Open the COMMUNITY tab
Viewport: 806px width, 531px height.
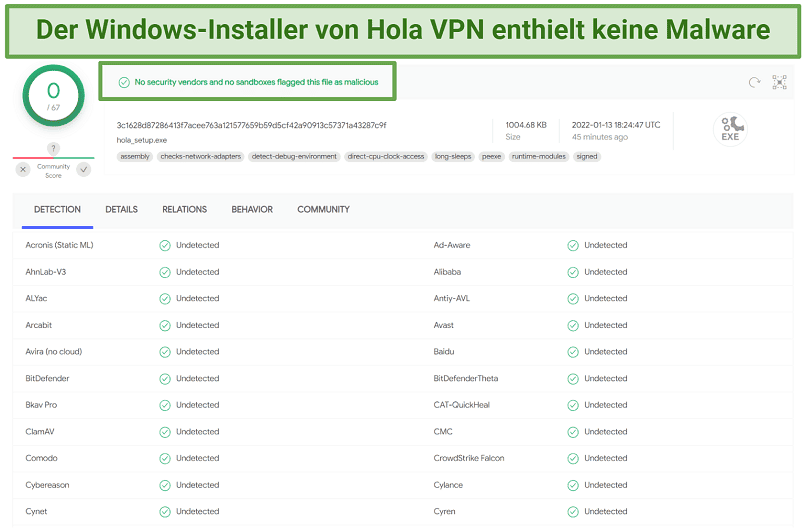323,210
